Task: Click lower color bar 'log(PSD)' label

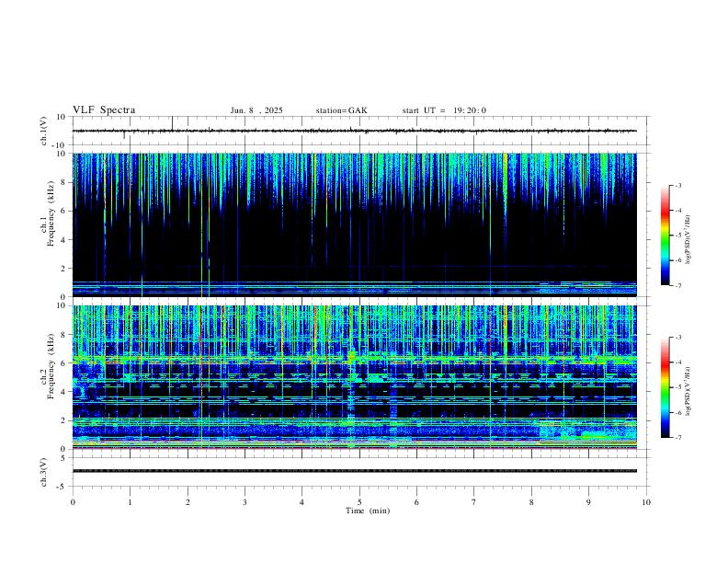Action: [x=688, y=391]
